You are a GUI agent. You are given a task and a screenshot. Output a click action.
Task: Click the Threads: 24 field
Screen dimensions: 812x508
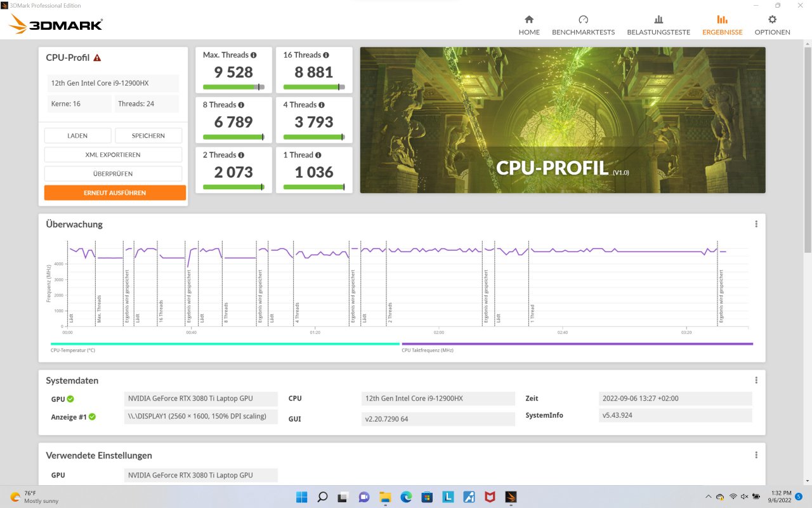(147, 104)
